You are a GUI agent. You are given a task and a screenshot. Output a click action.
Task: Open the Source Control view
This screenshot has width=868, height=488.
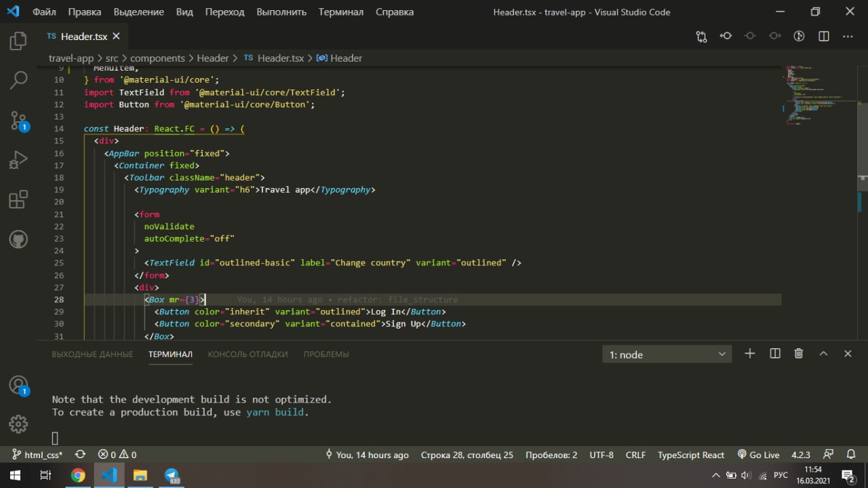[18, 121]
